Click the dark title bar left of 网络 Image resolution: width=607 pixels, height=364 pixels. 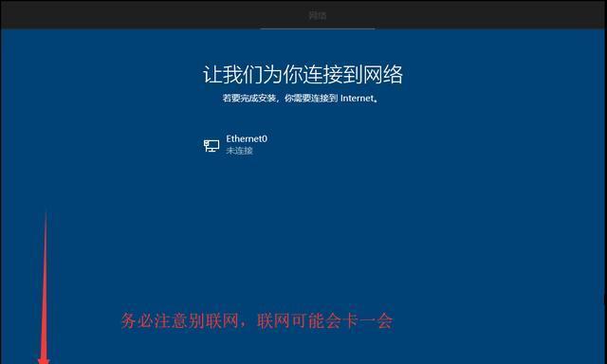[x=155, y=15]
